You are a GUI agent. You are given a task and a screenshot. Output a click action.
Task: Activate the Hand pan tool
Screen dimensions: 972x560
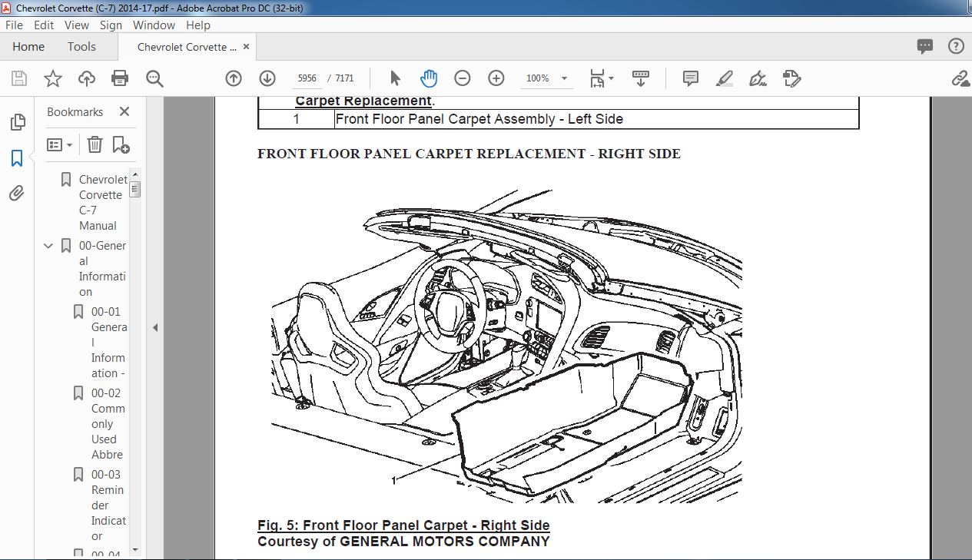429,78
